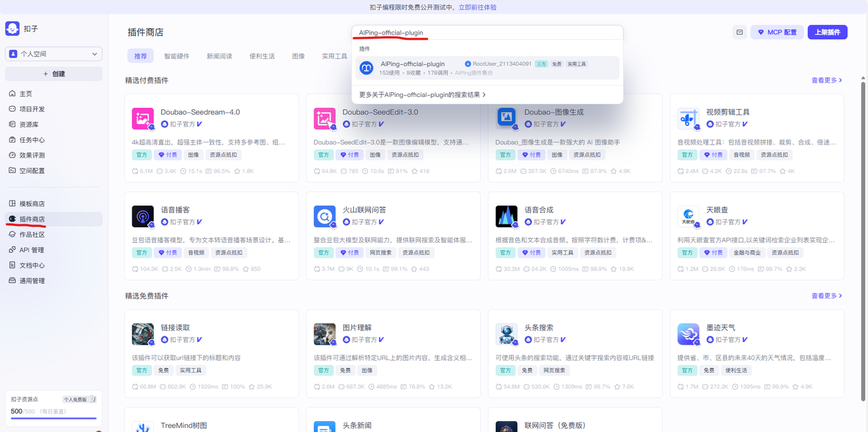Click the 链接读取 plugin icon
Image resolution: width=868 pixels, height=432 pixels.
143,334
